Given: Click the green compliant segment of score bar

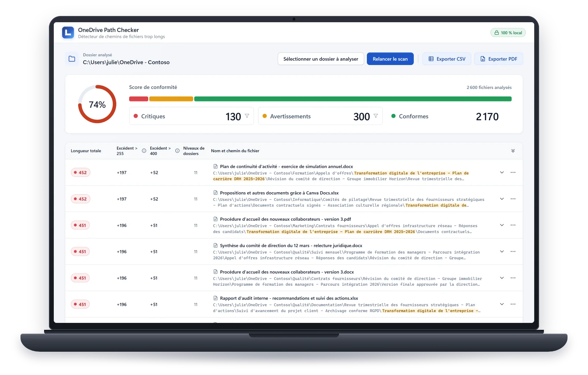Looking at the screenshot, I should (353, 99).
